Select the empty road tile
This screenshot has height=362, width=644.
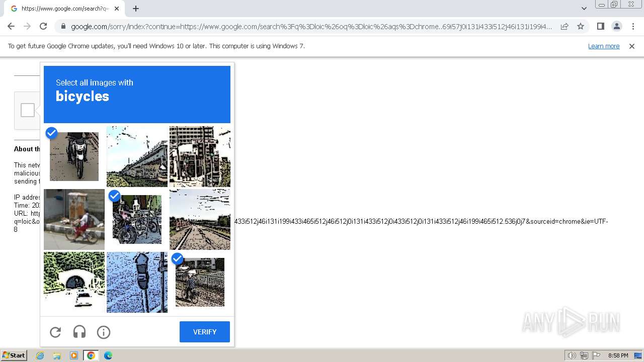pyautogui.click(x=200, y=219)
